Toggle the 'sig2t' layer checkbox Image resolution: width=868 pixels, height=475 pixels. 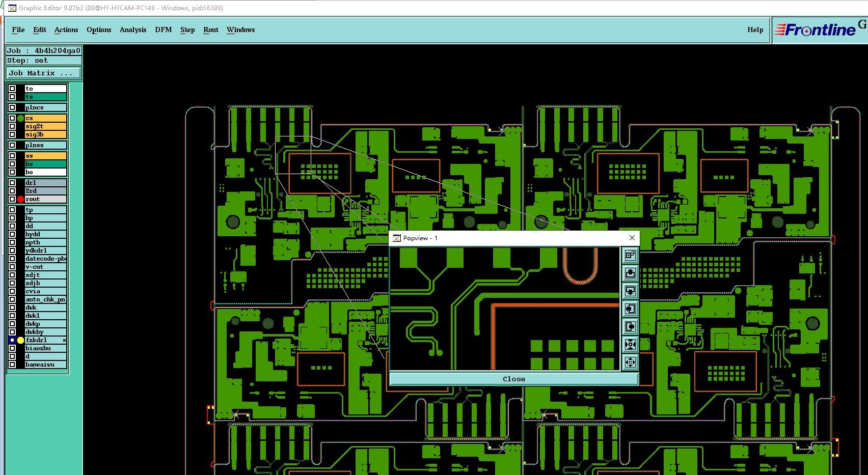(12, 126)
